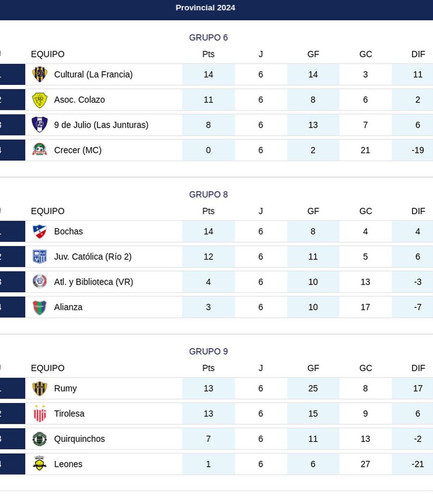Click the Atl. y Biblioteca round badge
This screenshot has width=433, height=504.
(40, 282)
